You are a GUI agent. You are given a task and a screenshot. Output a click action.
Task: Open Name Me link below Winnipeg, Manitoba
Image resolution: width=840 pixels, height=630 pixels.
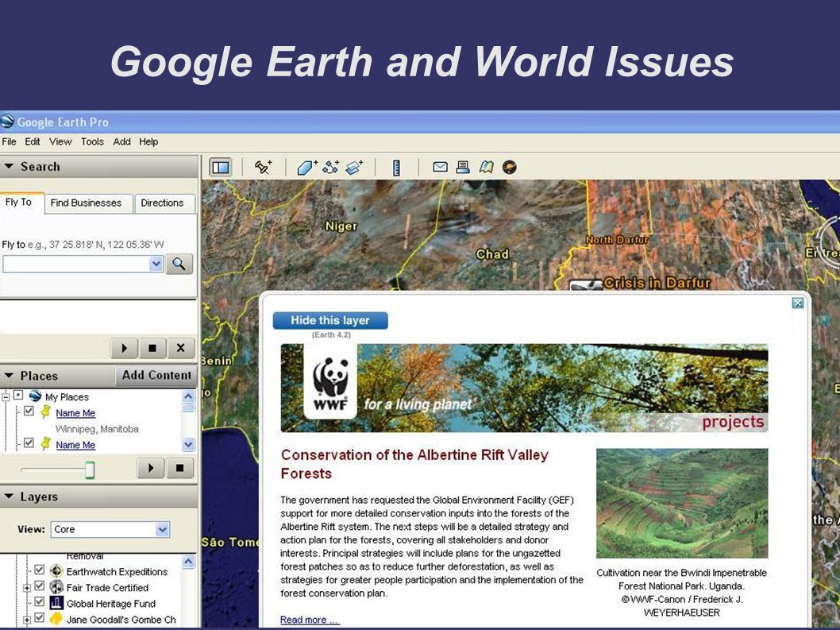tap(75, 444)
